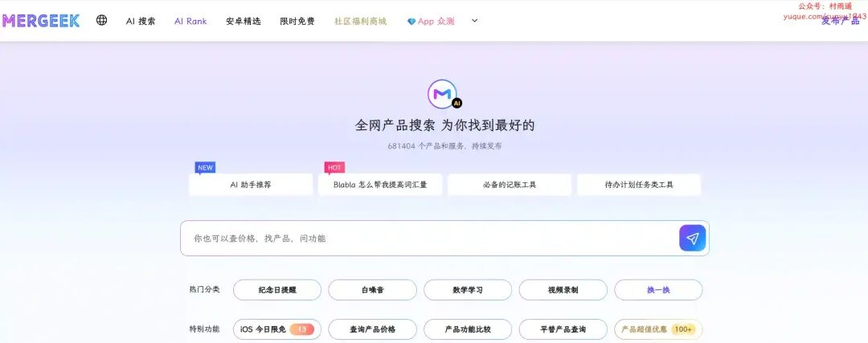Visit 社区福利商城 link
The height and width of the screenshot is (343, 868).
[x=360, y=21]
